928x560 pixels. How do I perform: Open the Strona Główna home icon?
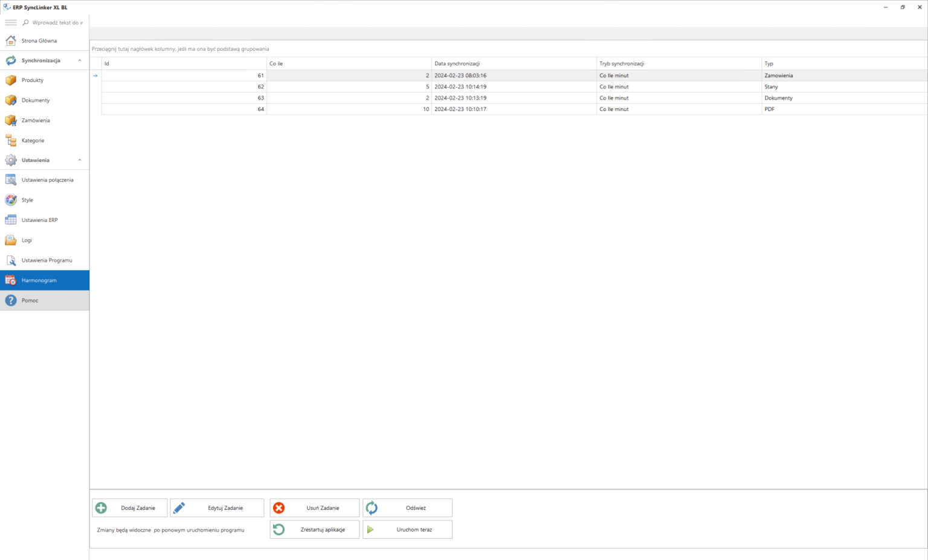pos(10,40)
